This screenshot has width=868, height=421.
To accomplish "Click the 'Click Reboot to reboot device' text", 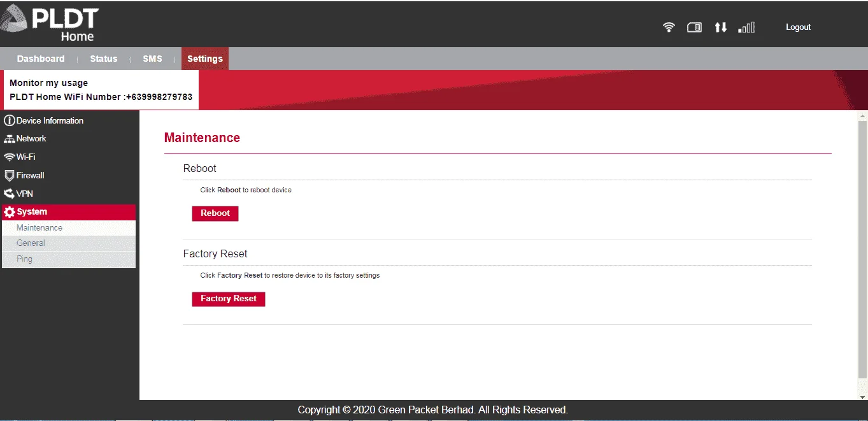I will [x=246, y=190].
